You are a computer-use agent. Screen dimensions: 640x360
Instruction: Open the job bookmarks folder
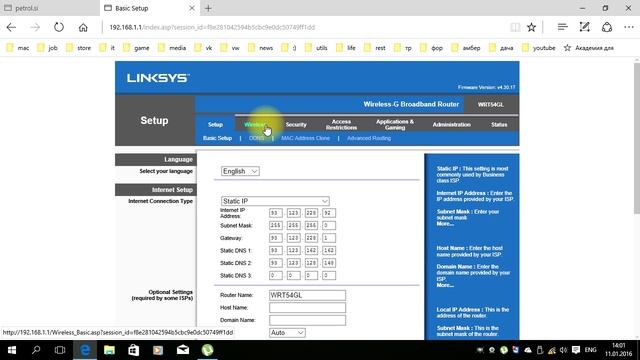[47, 48]
